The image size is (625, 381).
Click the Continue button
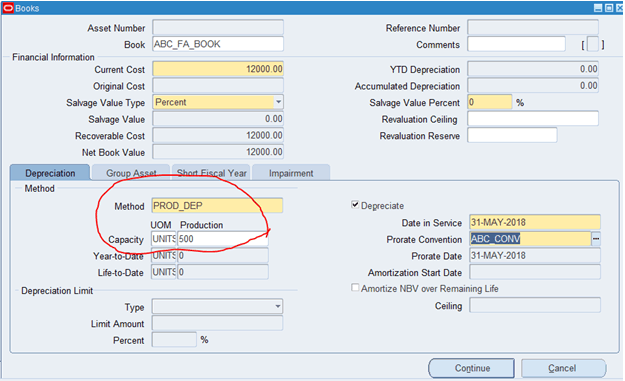point(472,368)
